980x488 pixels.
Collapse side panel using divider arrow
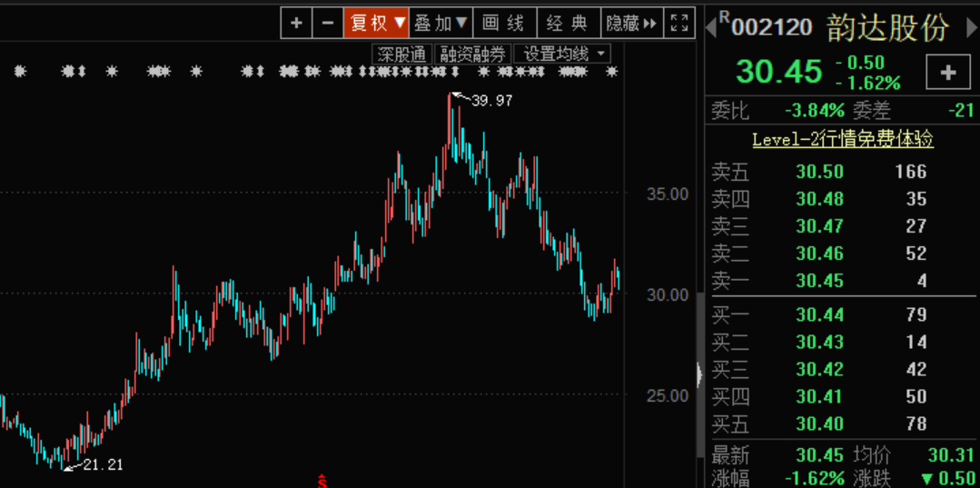point(699,374)
